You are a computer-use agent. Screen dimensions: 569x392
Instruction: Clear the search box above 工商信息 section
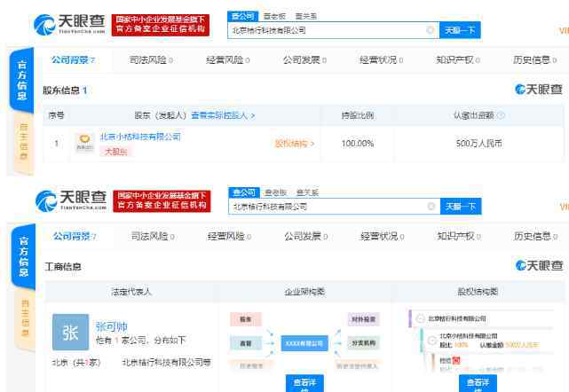431,207
